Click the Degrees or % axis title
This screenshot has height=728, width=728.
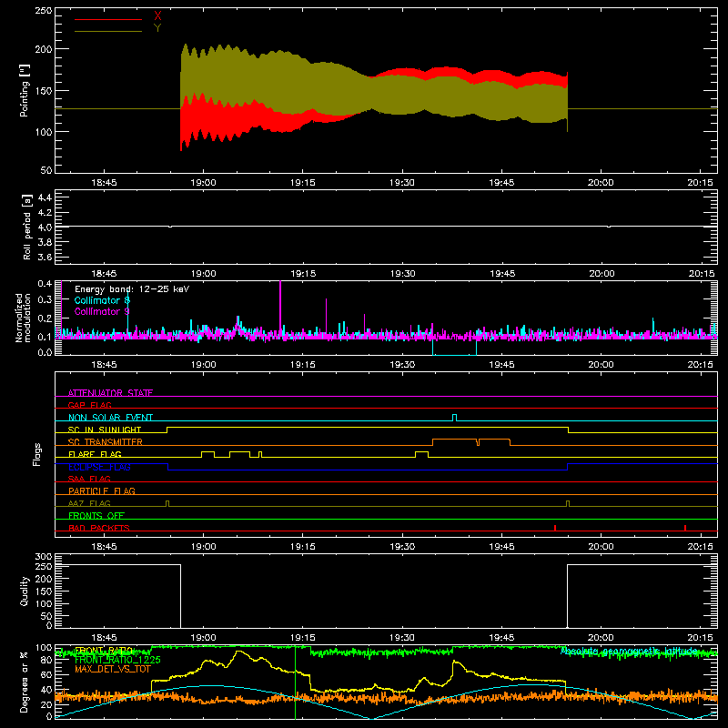pos(25,682)
